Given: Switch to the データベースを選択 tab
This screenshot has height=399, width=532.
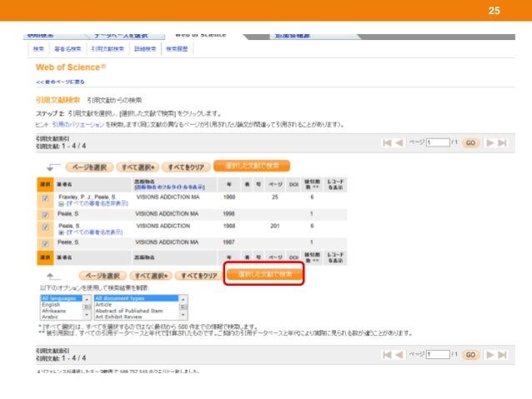Looking at the screenshot, I should (x=121, y=36).
